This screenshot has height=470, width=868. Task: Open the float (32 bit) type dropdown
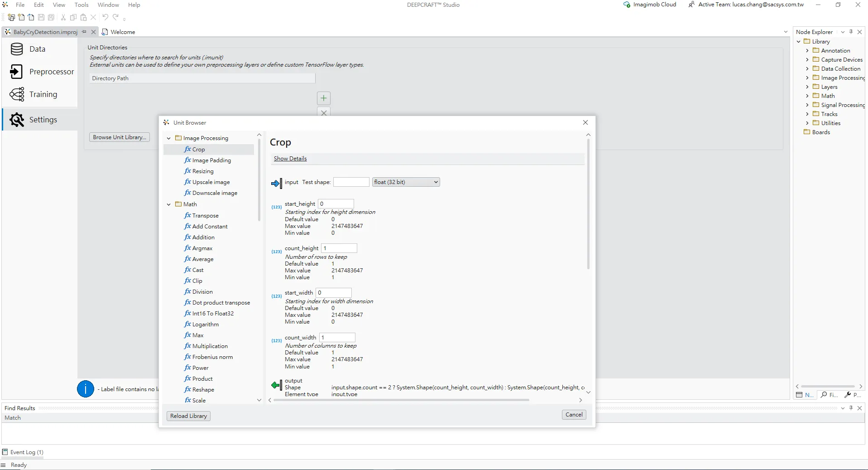tap(406, 182)
